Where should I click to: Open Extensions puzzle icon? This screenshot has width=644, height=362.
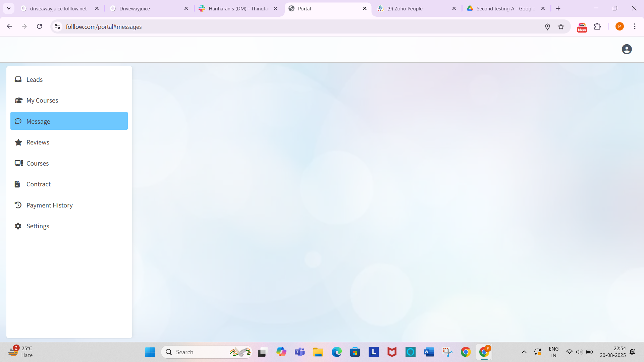tap(597, 26)
